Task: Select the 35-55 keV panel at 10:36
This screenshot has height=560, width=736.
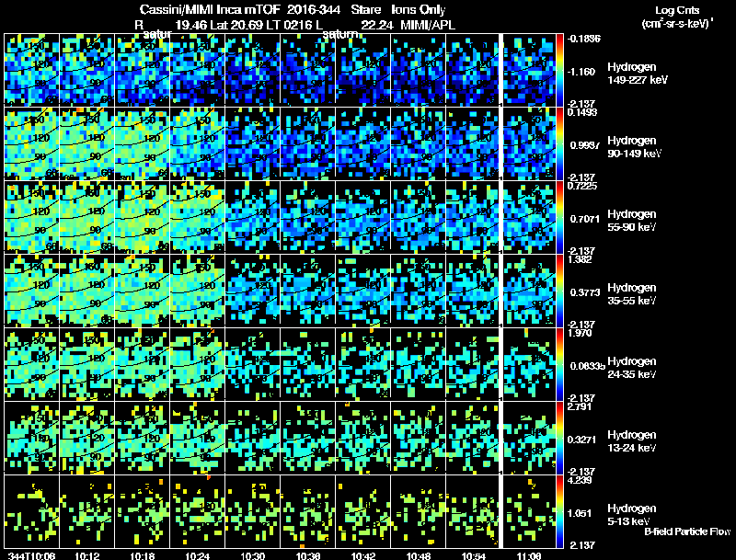Action: (308, 291)
